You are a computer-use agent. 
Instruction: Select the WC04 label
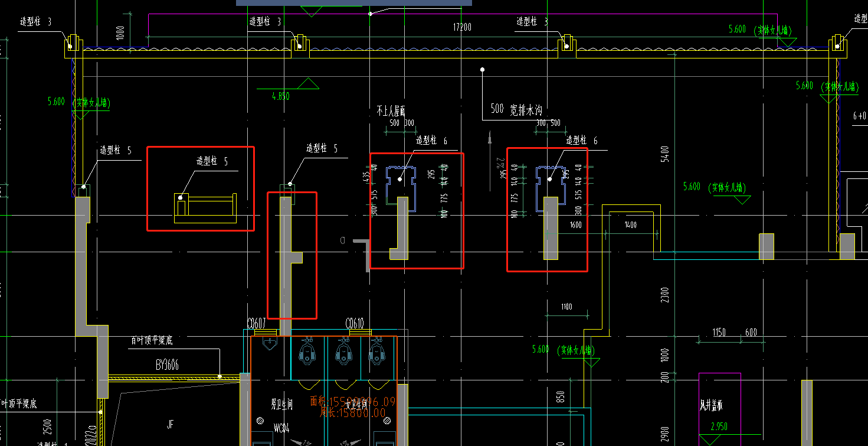click(x=281, y=427)
